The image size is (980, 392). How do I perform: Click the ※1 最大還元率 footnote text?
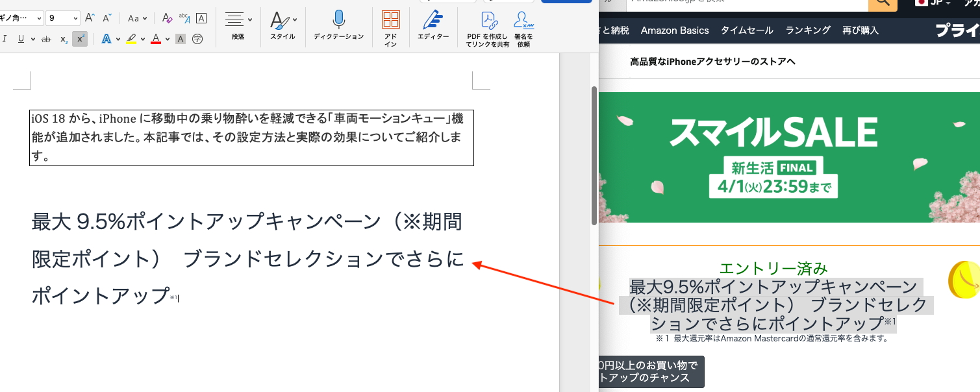772,338
